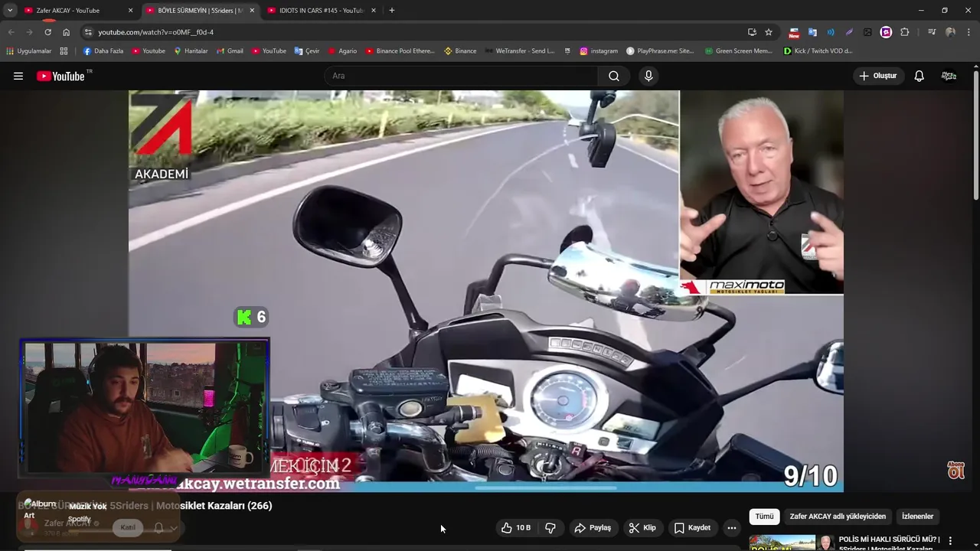Open the tab groups grid icon in bookmarks bar
Image resolution: width=980 pixels, height=551 pixels.
64,51
